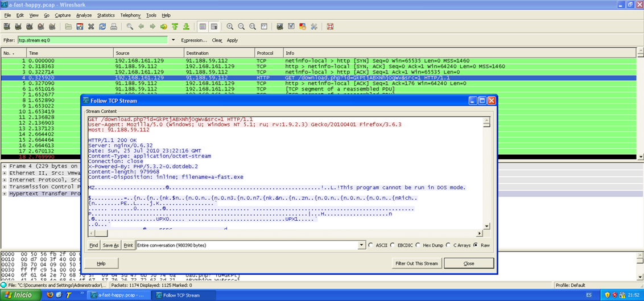Screen dimensions: 644x301
Task: Select the Raw radio button
Action: pos(476,245)
